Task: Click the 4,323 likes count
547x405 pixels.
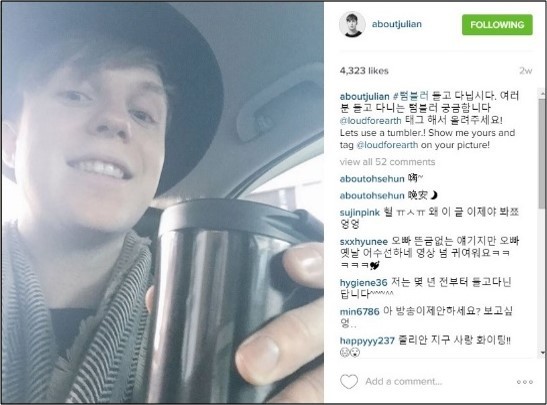Action: coord(364,71)
